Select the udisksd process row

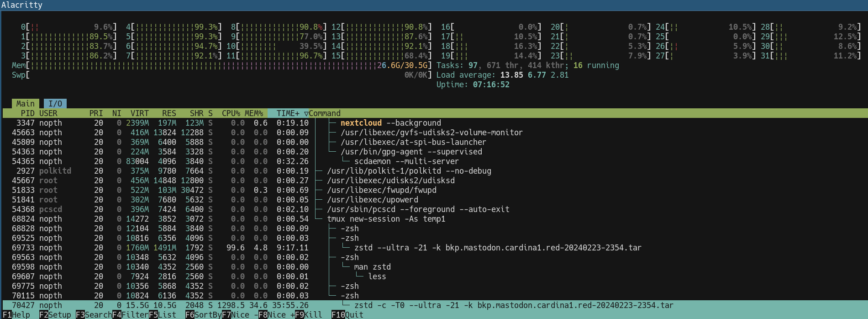pyautogui.click(x=435, y=181)
